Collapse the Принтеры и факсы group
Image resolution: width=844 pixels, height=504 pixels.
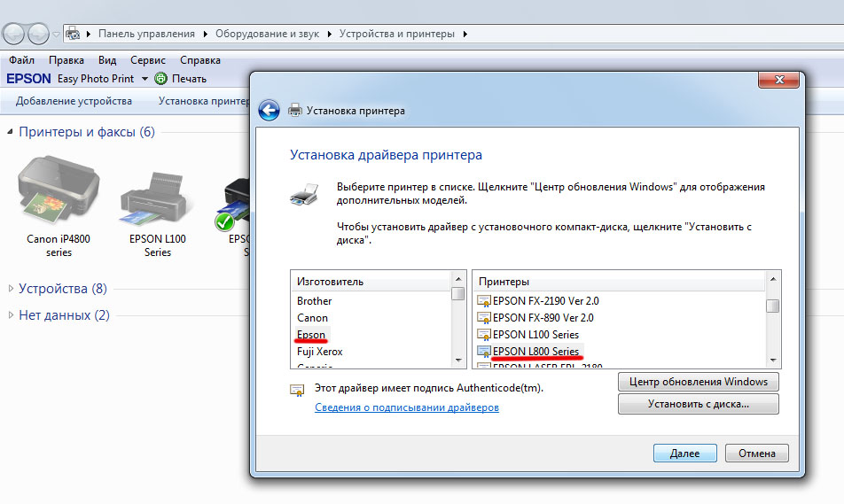tap(10, 132)
